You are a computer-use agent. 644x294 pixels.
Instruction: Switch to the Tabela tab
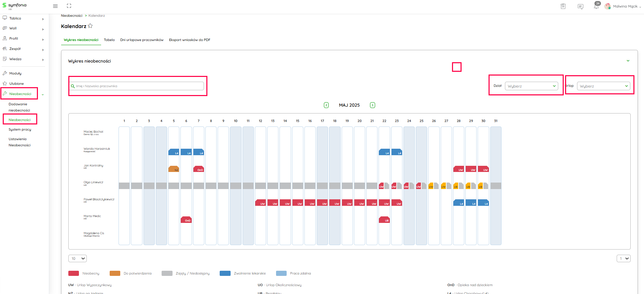[109, 40]
